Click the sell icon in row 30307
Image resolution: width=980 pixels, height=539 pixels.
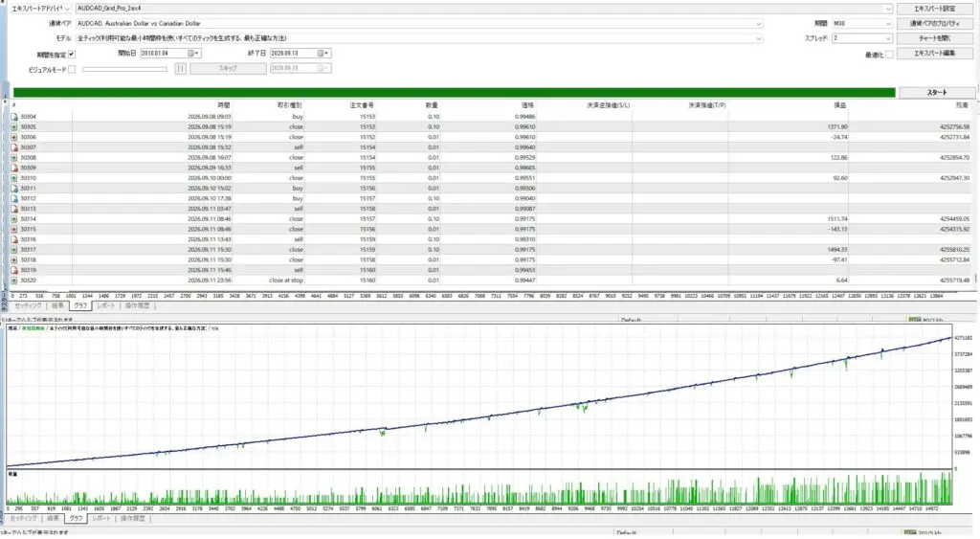(x=13, y=147)
